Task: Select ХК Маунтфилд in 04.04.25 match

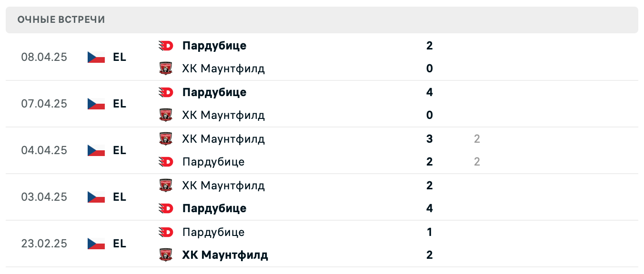Action: point(223,139)
